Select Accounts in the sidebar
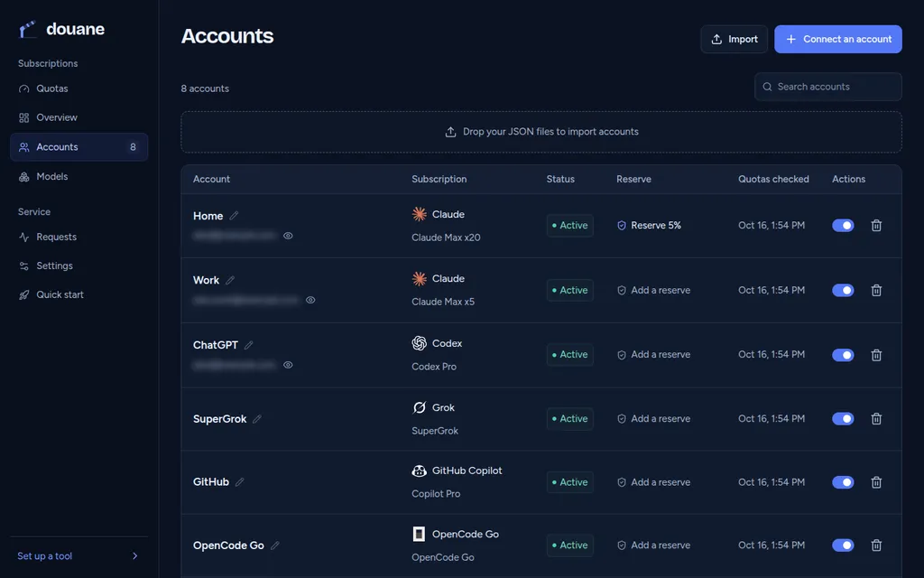The height and width of the screenshot is (578, 924). pos(79,147)
